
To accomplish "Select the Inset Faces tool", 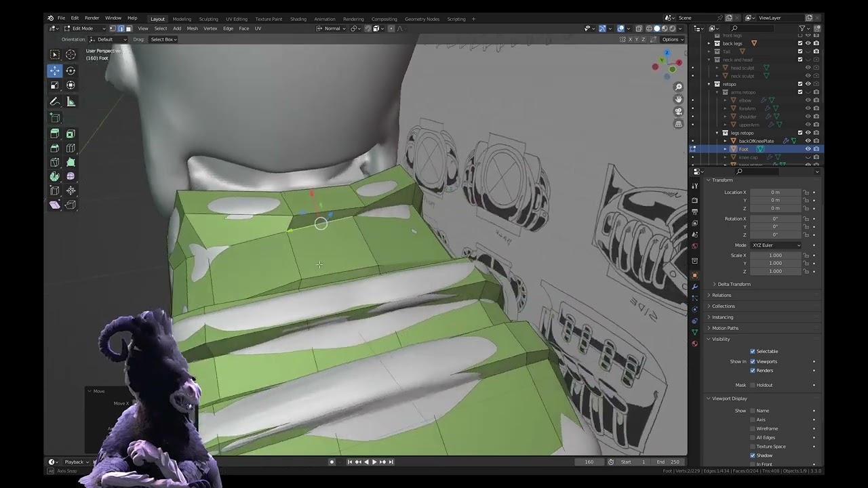I will coord(71,134).
